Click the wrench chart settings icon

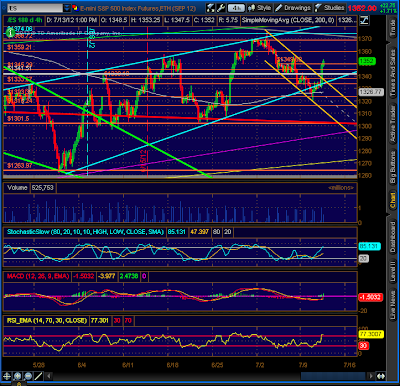(221, 8)
